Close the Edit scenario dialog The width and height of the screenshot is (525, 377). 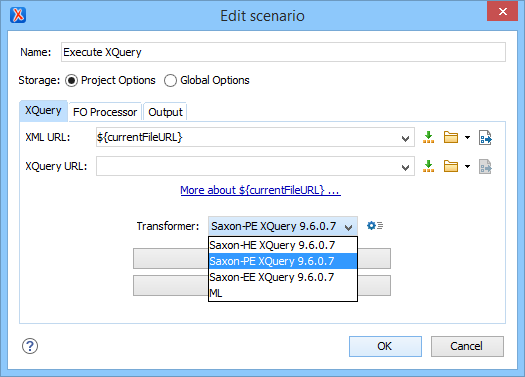[503, 11]
